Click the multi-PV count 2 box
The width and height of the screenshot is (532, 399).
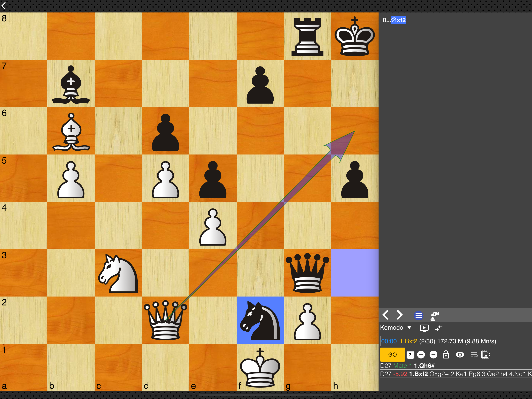coord(410,355)
